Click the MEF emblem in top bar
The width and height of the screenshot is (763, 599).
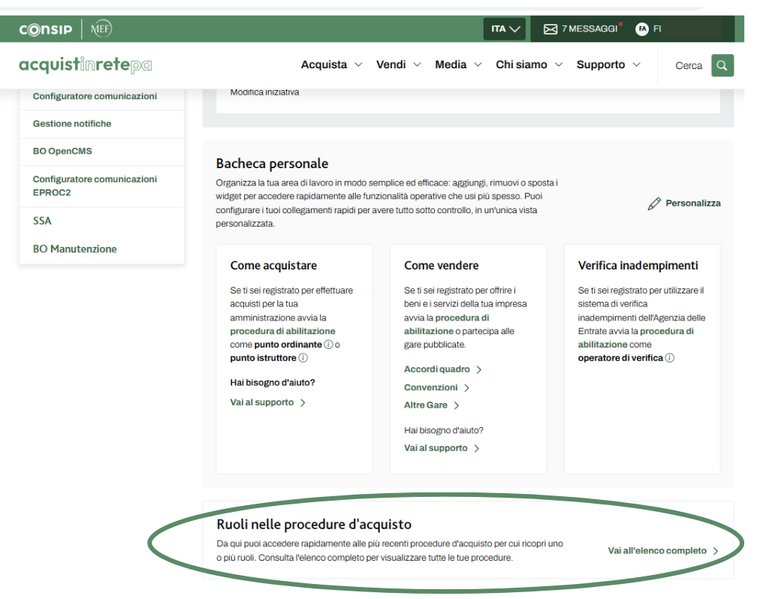tap(101, 29)
